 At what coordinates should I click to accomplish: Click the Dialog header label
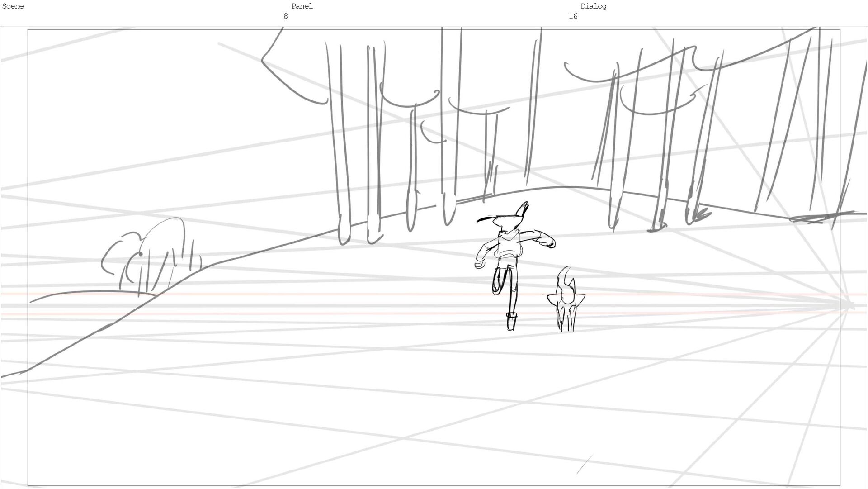[594, 6]
